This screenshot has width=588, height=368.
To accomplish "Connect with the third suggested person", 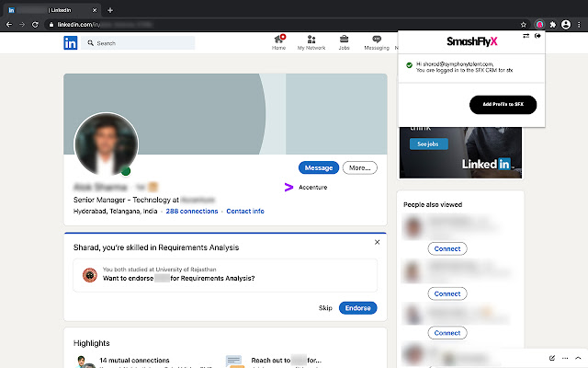I will tap(447, 333).
